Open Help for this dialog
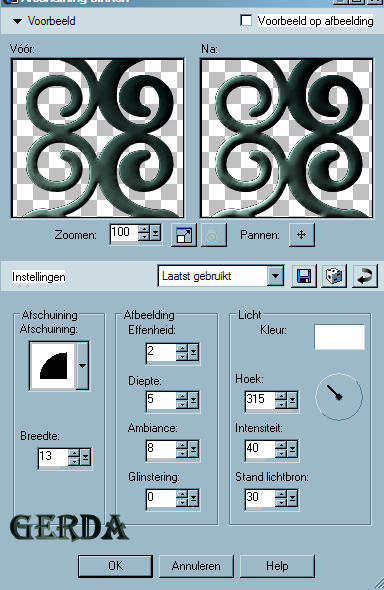The height and width of the screenshot is (590, 384). click(277, 566)
